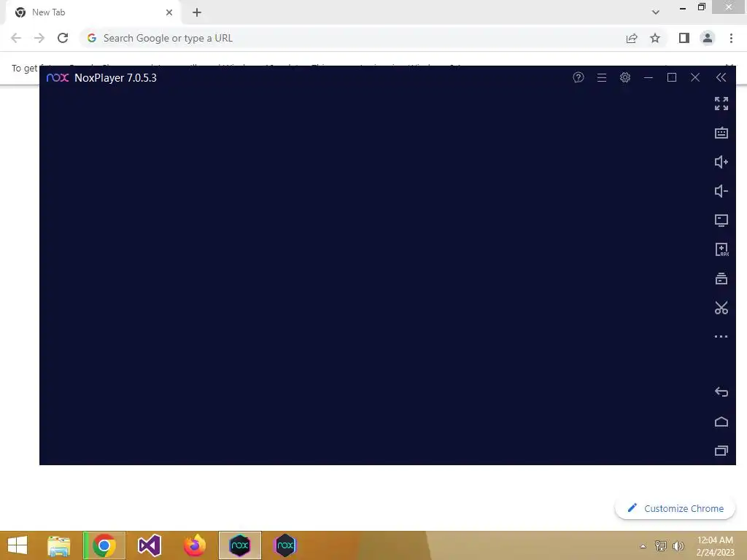The image size is (747, 560).
Task: Open Android recent apps button
Action: [x=721, y=451]
